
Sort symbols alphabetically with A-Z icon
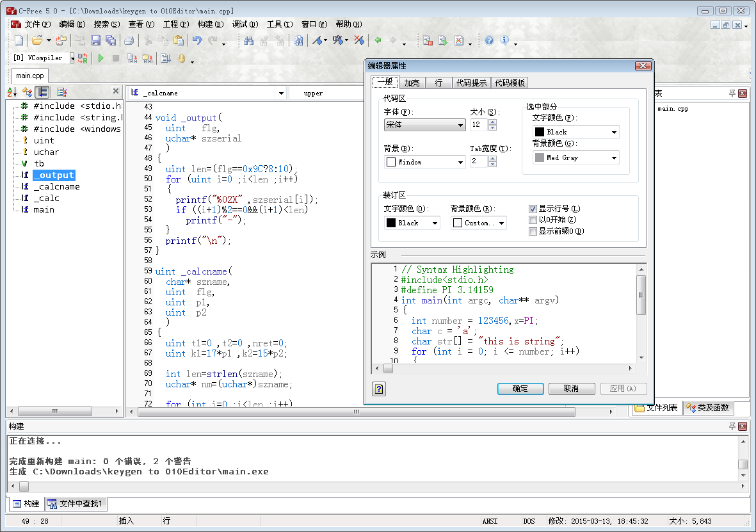[13, 92]
